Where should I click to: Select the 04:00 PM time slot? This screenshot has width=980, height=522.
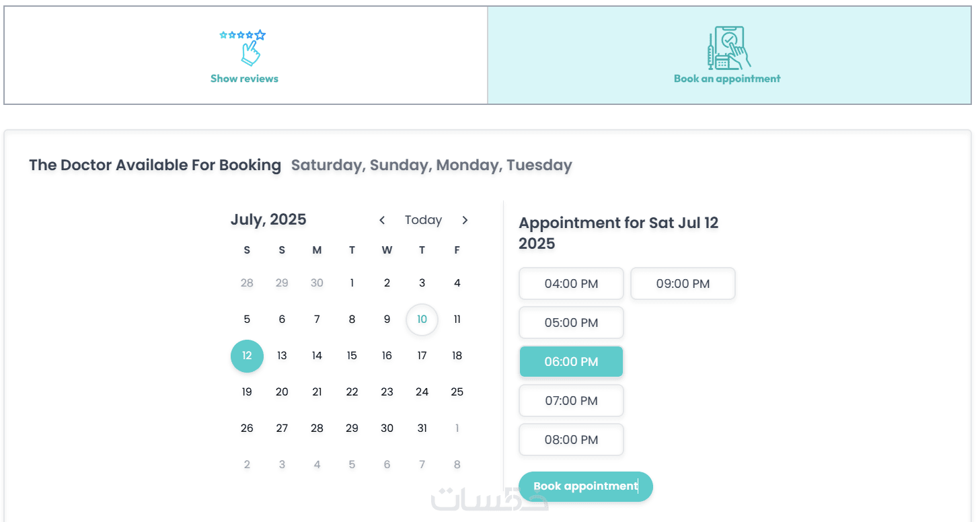coord(571,284)
